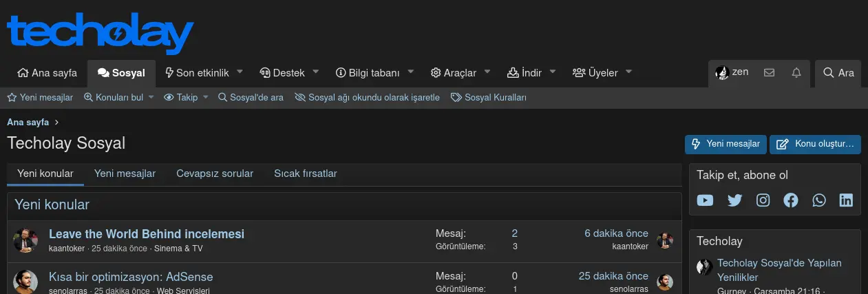Click the blue Yeni mesajlar button

pyautogui.click(x=726, y=144)
